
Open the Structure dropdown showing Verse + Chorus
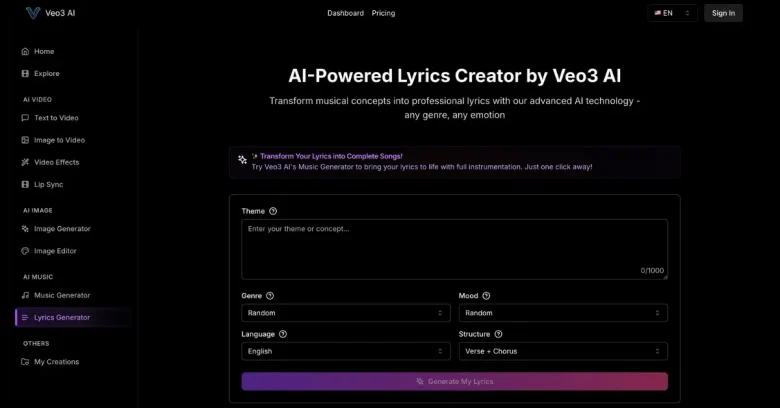tap(563, 351)
